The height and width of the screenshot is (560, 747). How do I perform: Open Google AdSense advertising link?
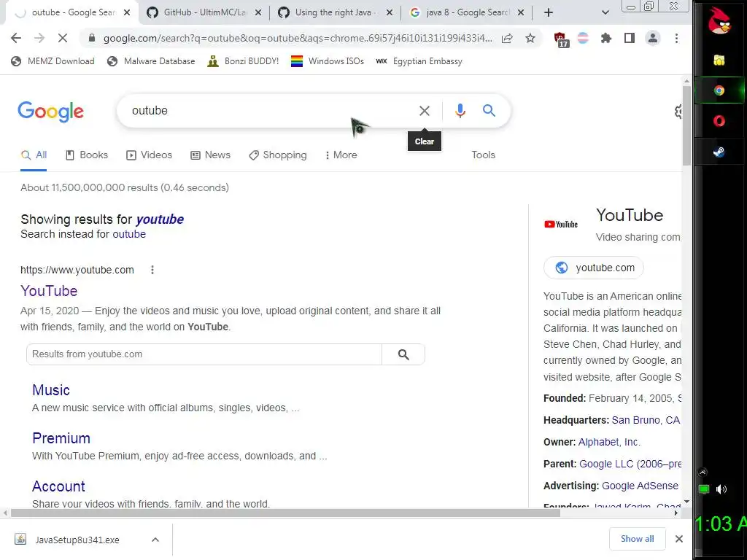[640, 486]
